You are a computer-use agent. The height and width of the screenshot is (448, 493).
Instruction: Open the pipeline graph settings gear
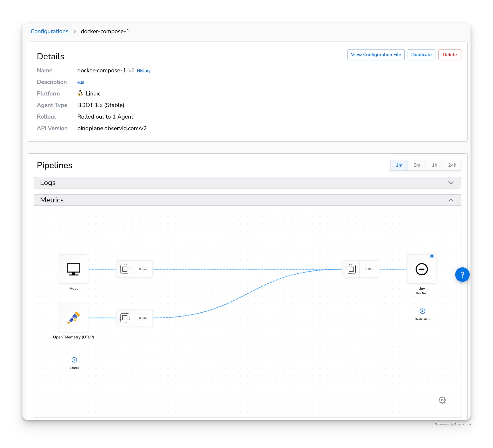442,400
